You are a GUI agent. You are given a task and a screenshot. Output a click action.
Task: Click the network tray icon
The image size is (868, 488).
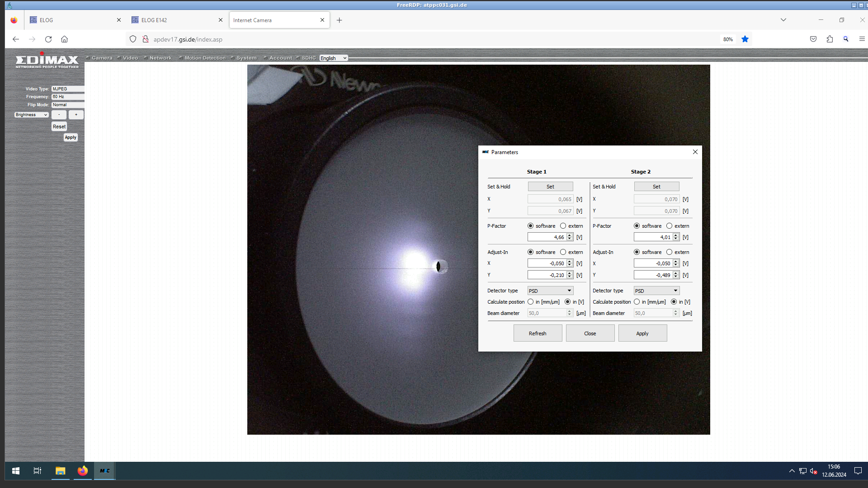[x=803, y=471]
